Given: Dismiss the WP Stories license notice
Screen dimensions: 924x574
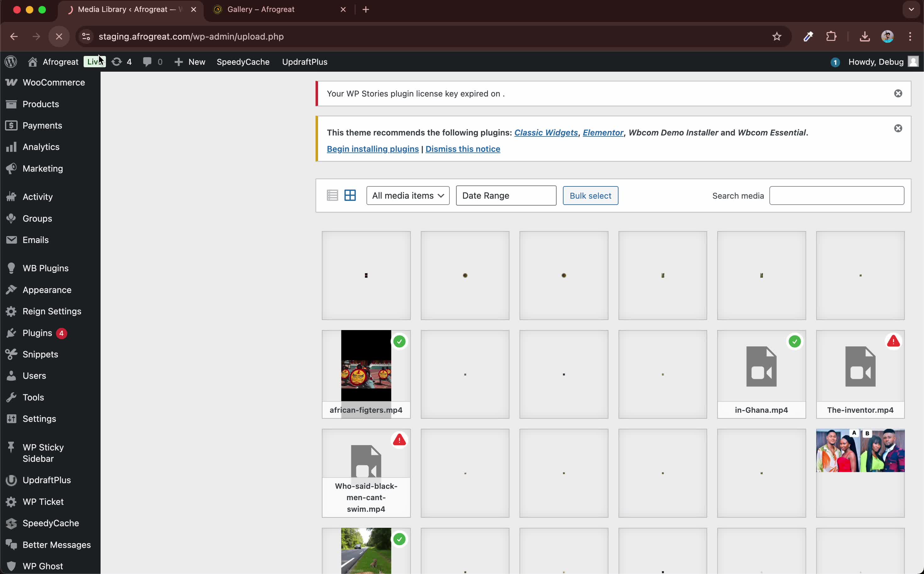Looking at the screenshot, I should point(898,93).
